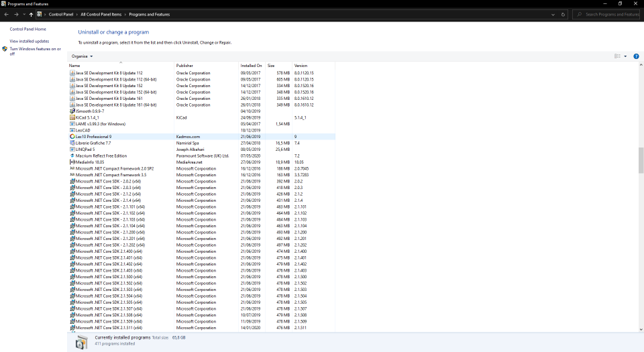Sort list by the Name column header

(121, 66)
